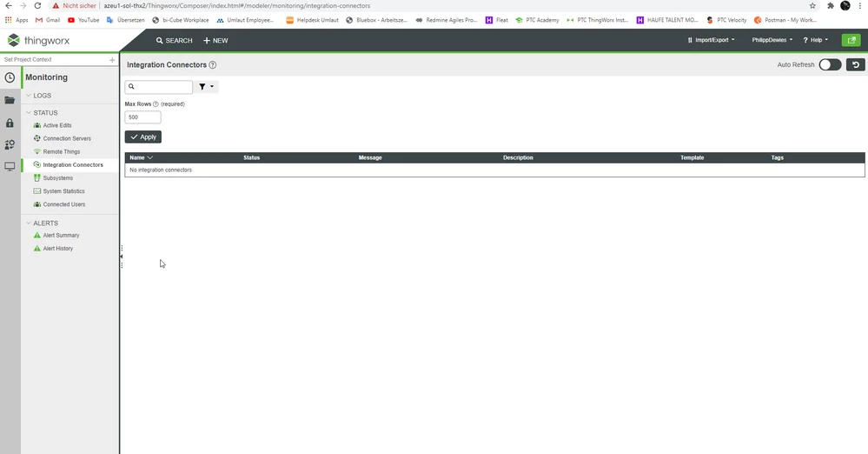Select Active Edits in the Status list
868x454 pixels.
pos(57,125)
